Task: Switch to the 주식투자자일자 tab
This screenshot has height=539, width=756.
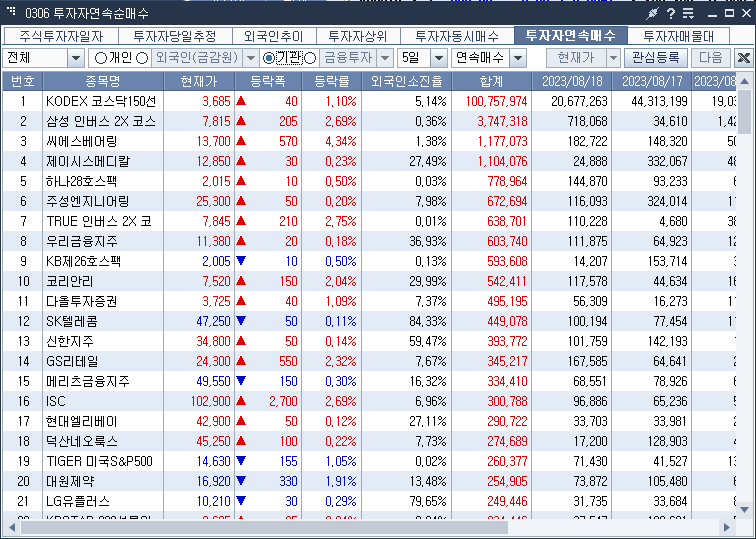Action: click(x=61, y=36)
